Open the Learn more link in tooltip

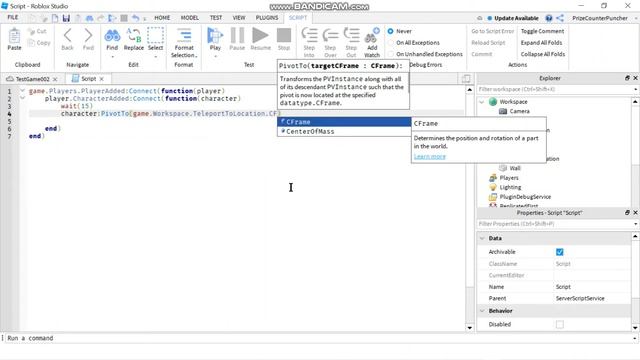(x=430, y=156)
